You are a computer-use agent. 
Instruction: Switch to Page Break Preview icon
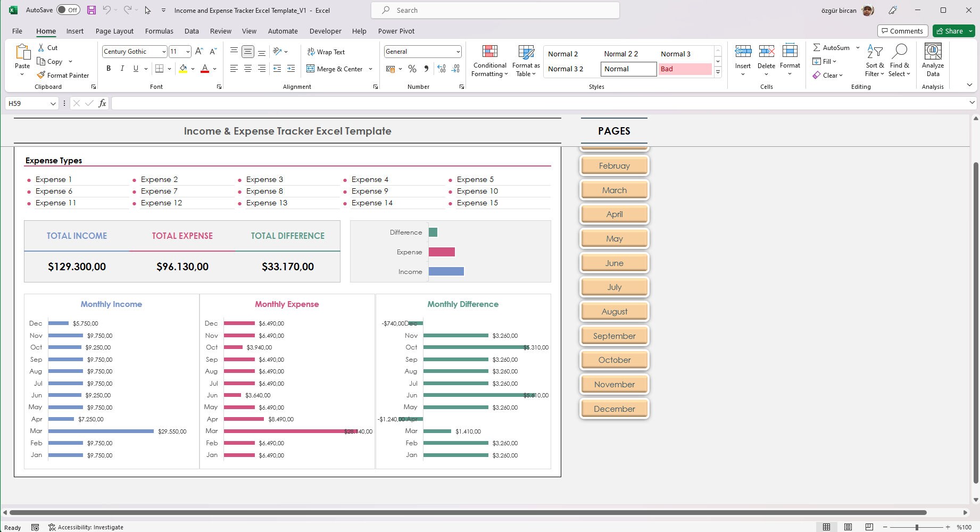(869, 527)
